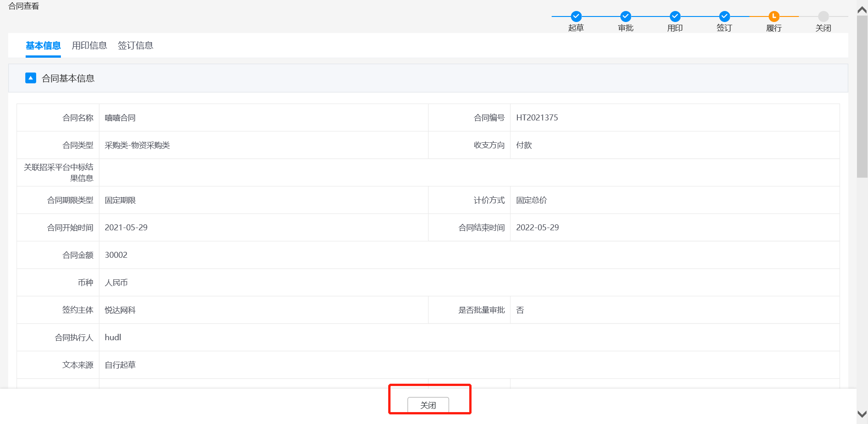Click the contract number HT2021375
The height and width of the screenshot is (424, 868).
point(537,118)
